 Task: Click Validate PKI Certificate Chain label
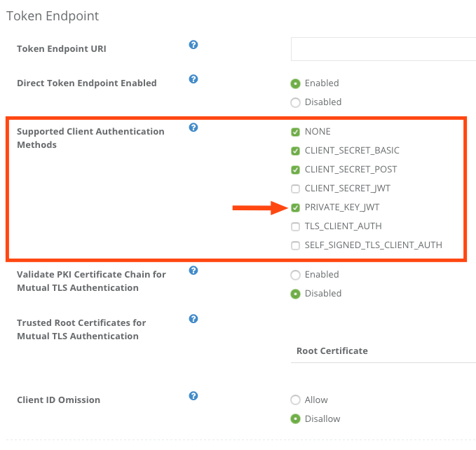click(91, 281)
